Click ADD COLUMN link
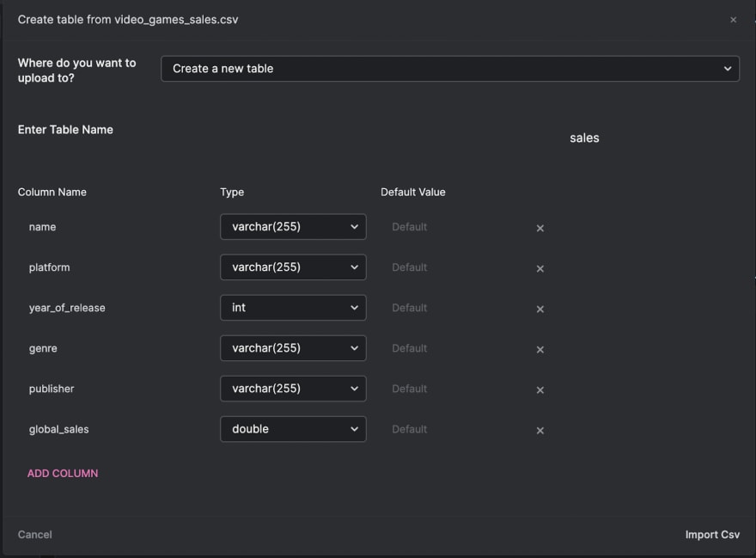Screen dimensions: 756x558 (63, 474)
